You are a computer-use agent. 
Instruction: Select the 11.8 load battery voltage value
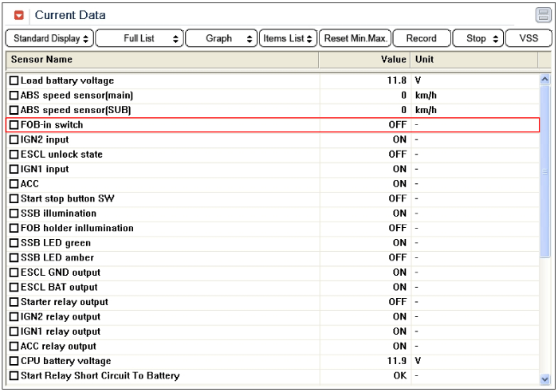pyautogui.click(x=396, y=80)
